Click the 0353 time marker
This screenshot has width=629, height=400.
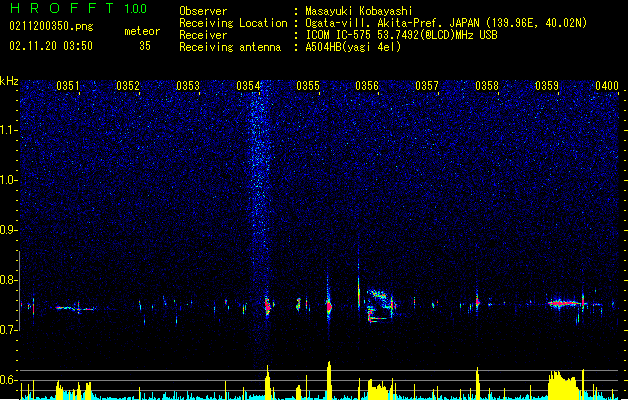188,85
